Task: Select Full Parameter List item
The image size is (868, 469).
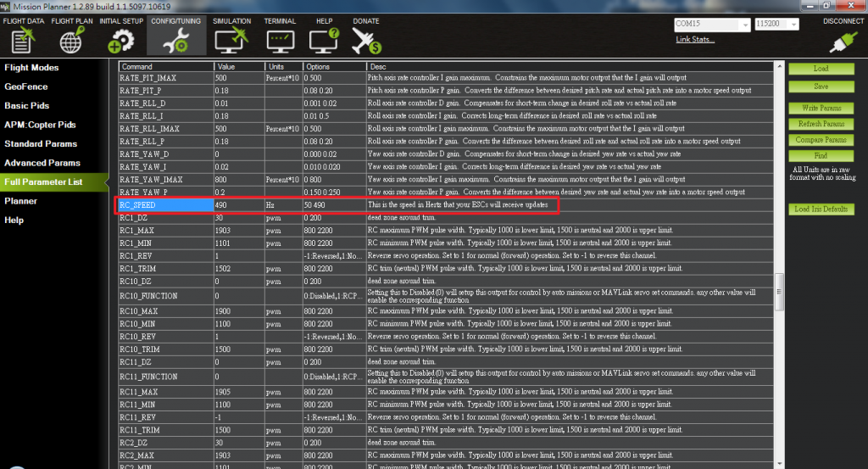Action: [x=54, y=181]
